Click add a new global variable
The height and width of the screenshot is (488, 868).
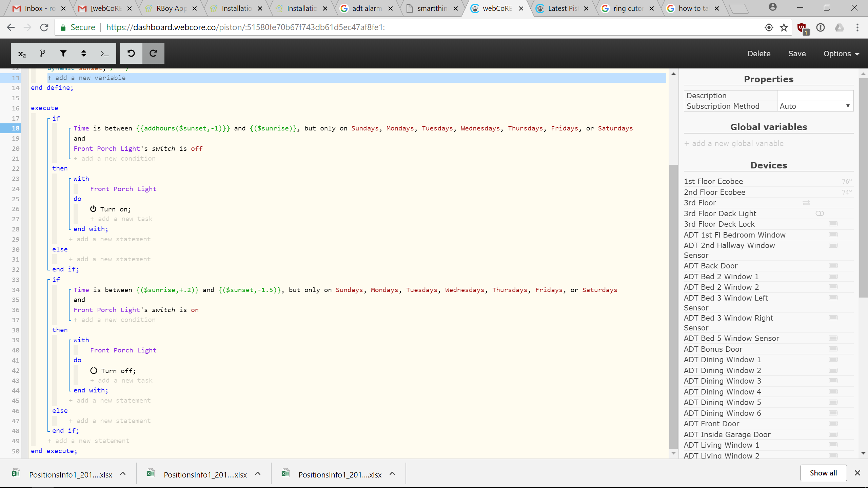pos(734,143)
